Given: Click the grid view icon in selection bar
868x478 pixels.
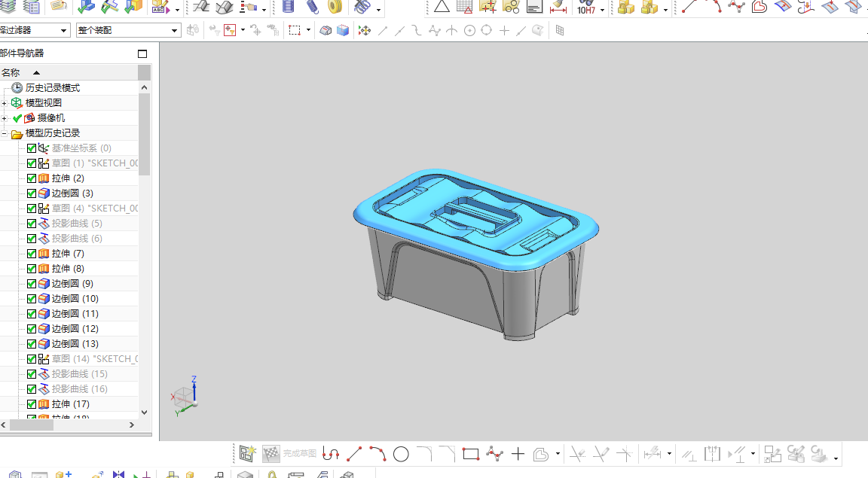Looking at the screenshot, I should pyautogui.click(x=560, y=30).
